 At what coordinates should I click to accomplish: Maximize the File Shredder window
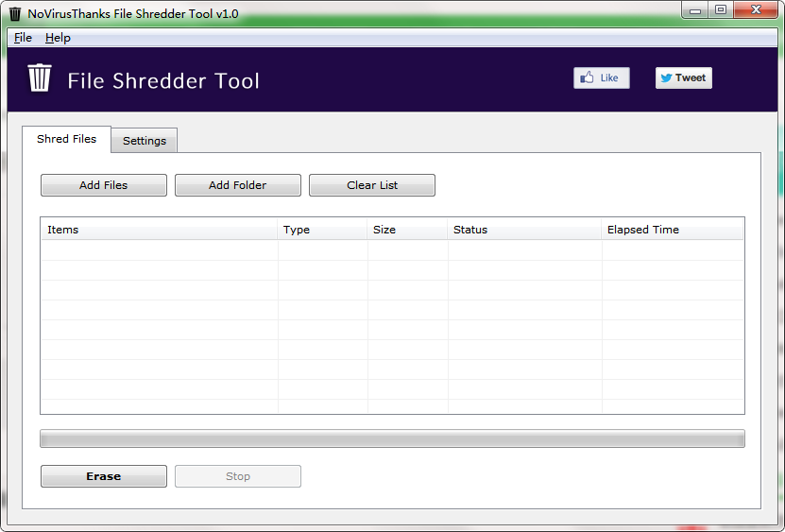721,10
